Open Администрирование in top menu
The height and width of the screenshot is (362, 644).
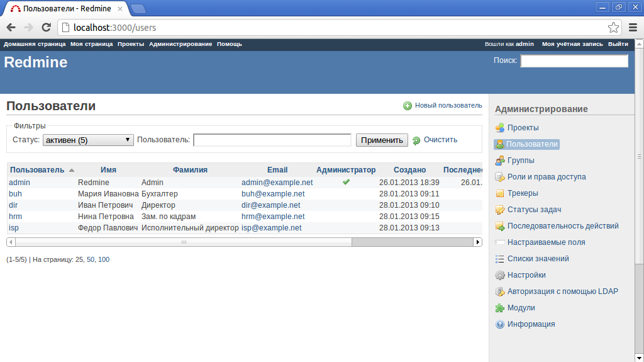[x=180, y=44]
